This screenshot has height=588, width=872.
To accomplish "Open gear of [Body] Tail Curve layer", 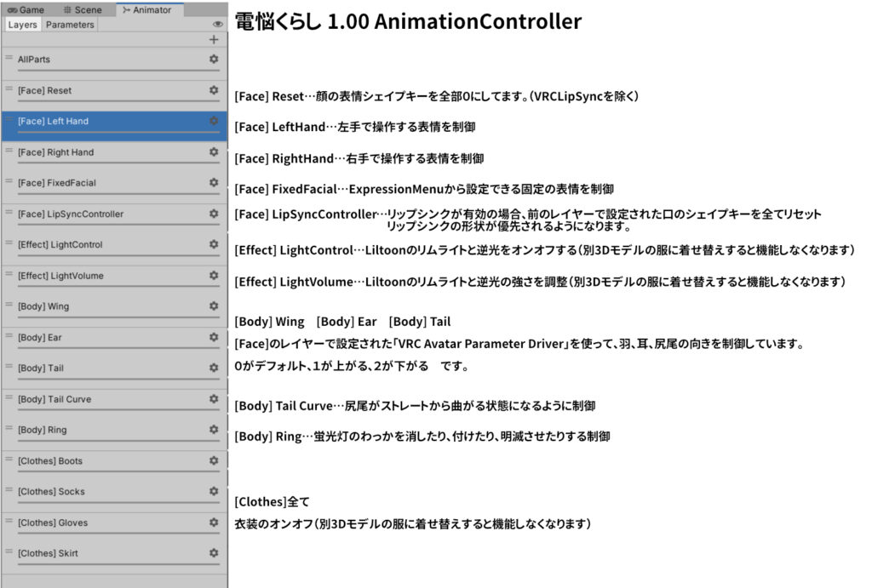I will point(214,398).
